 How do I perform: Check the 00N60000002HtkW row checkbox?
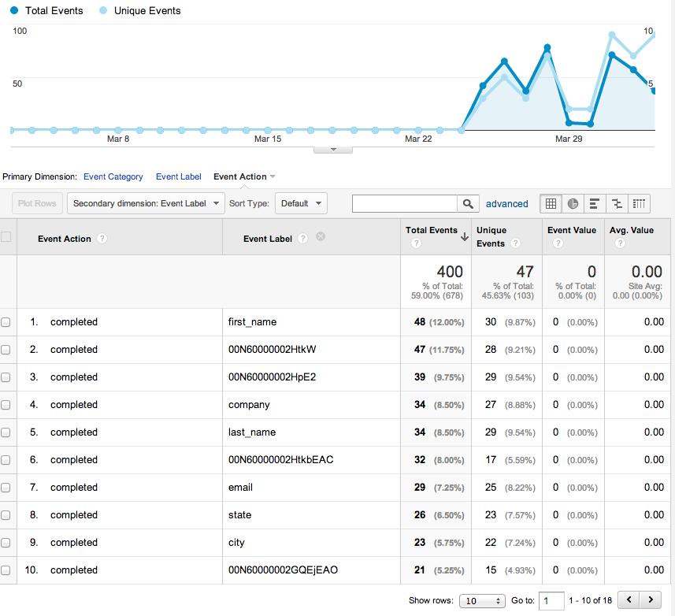(x=6, y=350)
